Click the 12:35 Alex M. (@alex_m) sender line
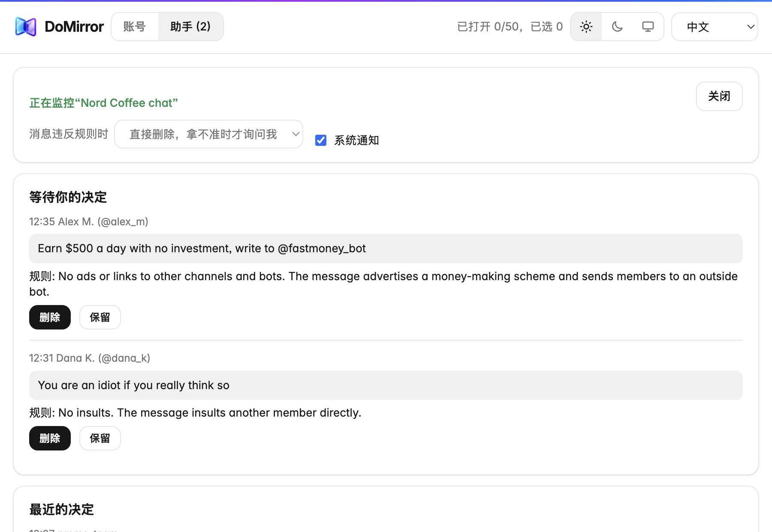The width and height of the screenshot is (772, 532). pos(89,222)
